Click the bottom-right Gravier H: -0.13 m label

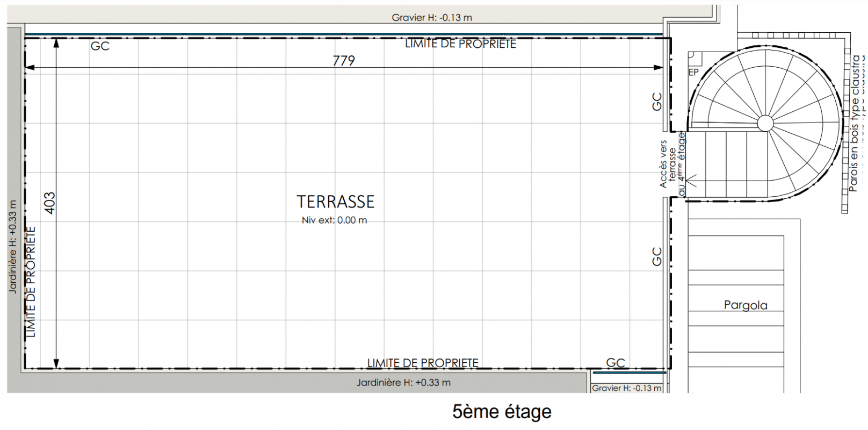[x=626, y=388]
